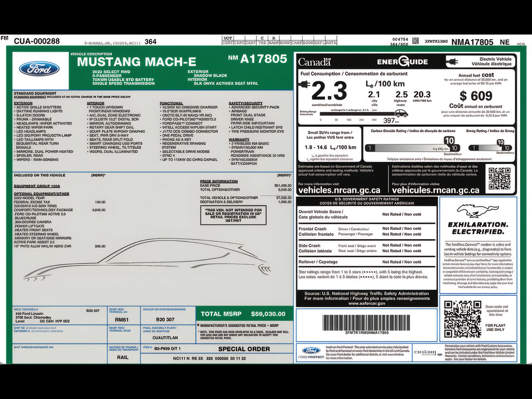This screenshot has height=399, width=532.
Task: Click the CUA-000288 code in the top strip
Action: tap(36, 41)
